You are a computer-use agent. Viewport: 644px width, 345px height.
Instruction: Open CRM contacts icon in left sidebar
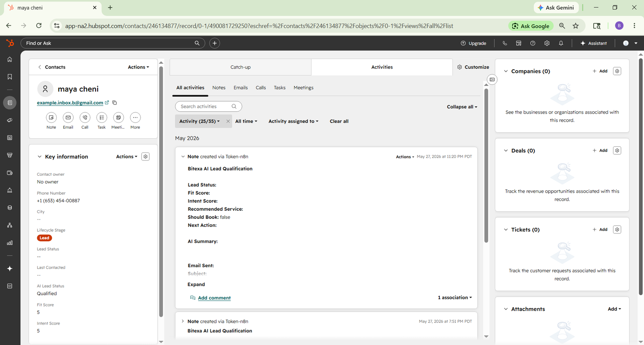(10, 103)
